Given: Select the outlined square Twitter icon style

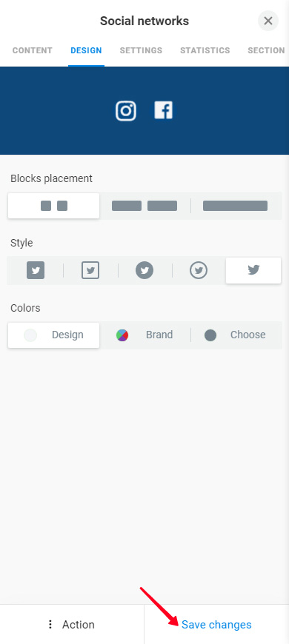Looking at the screenshot, I should (x=90, y=271).
